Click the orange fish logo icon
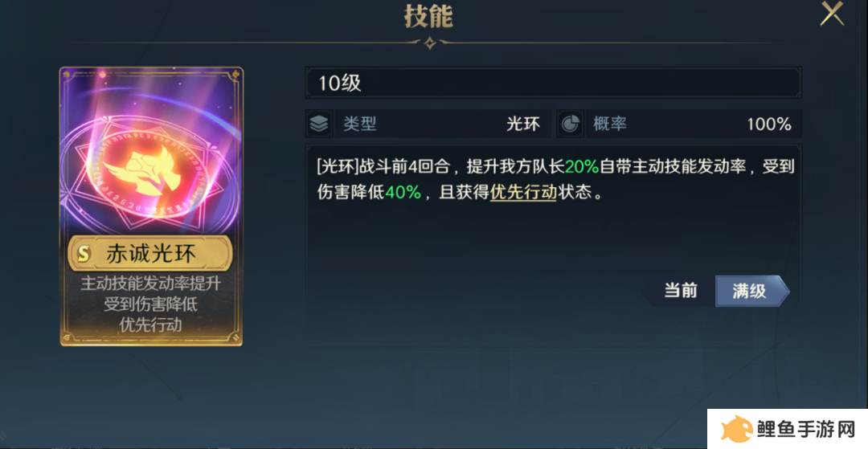Viewport: 868px width, 449px height. (x=736, y=429)
